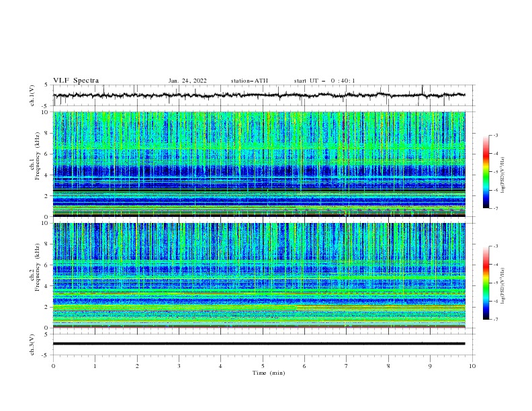This screenshot has width=532, height=411.
Task: Click the "-7" label on ch.2 color bar
Action: [496, 320]
